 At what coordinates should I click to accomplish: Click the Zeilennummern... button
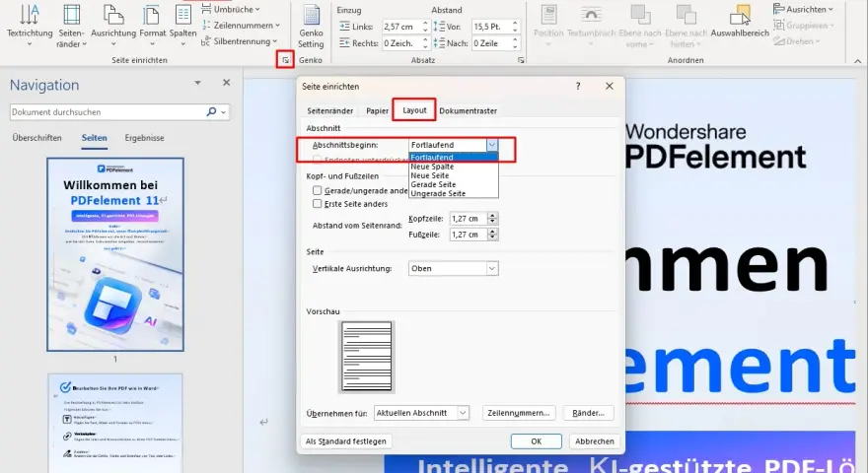(x=518, y=413)
